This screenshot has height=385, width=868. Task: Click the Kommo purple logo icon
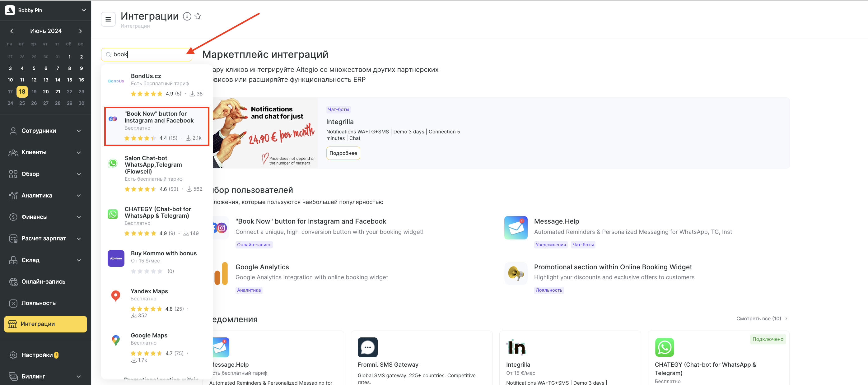(x=116, y=258)
